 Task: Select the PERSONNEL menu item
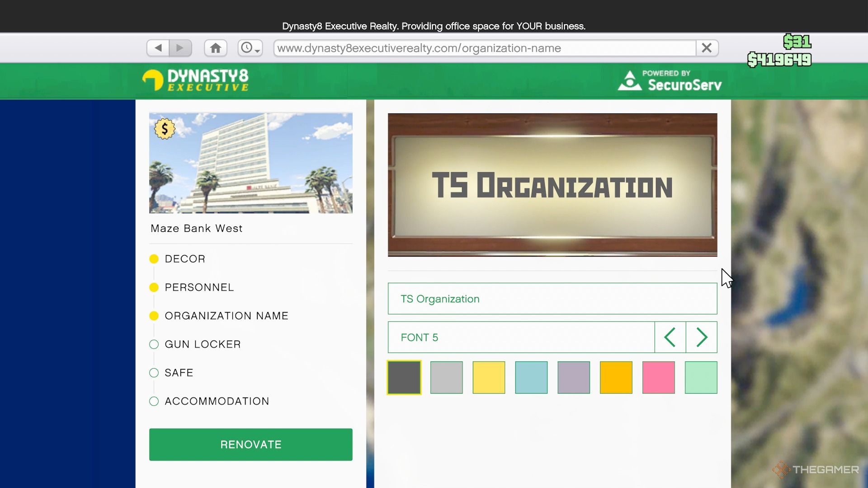click(x=200, y=286)
